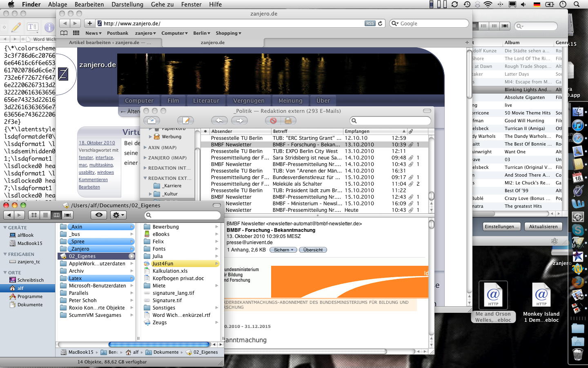The width and height of the screenshot is (588, 368).
Task: Click the Aktualisieren button
Action: click(x=543, y=227)
